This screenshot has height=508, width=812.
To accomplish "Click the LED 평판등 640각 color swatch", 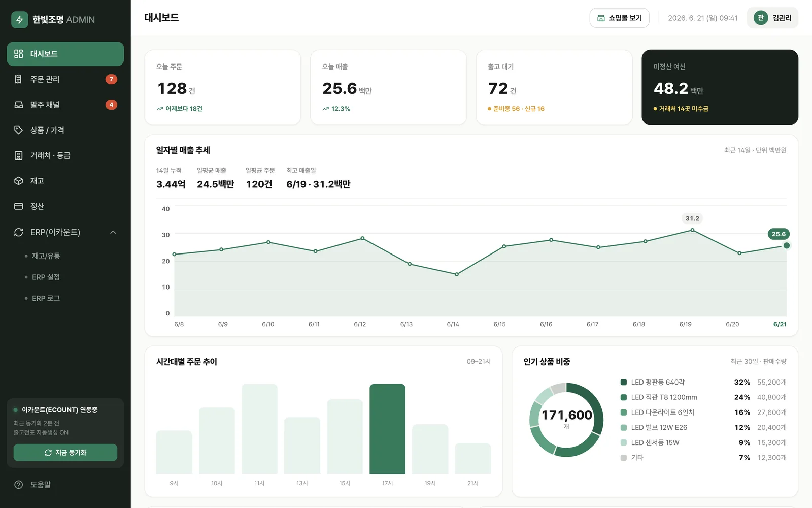I will [x=624, y=382].
